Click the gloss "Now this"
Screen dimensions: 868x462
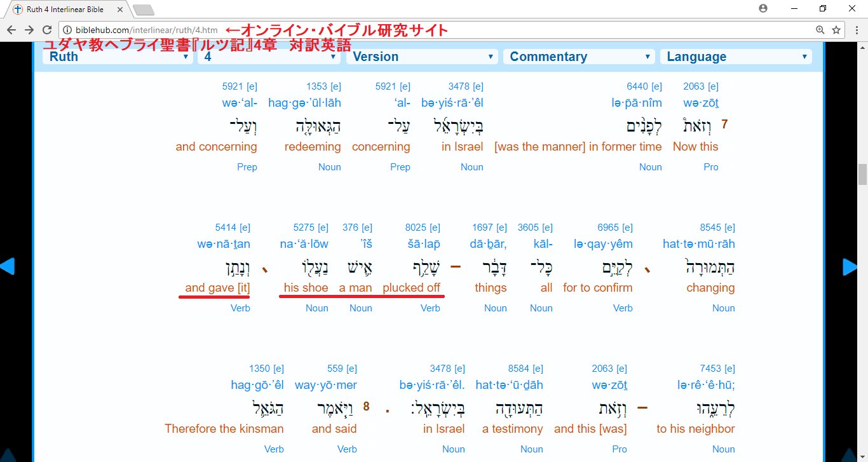pos(696,147)
